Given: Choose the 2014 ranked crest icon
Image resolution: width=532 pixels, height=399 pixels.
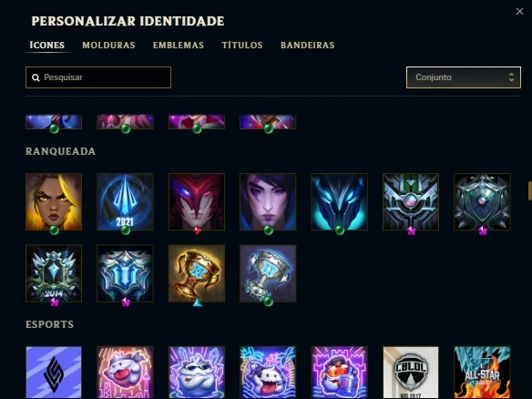Looking at the screenshot, I should pos(54,273).
